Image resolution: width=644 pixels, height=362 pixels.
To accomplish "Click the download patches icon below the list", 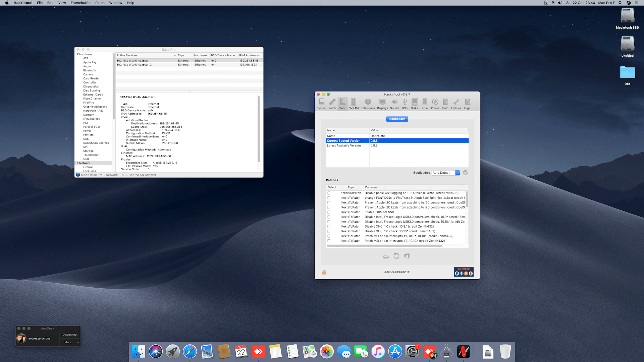I will [386, 256].
